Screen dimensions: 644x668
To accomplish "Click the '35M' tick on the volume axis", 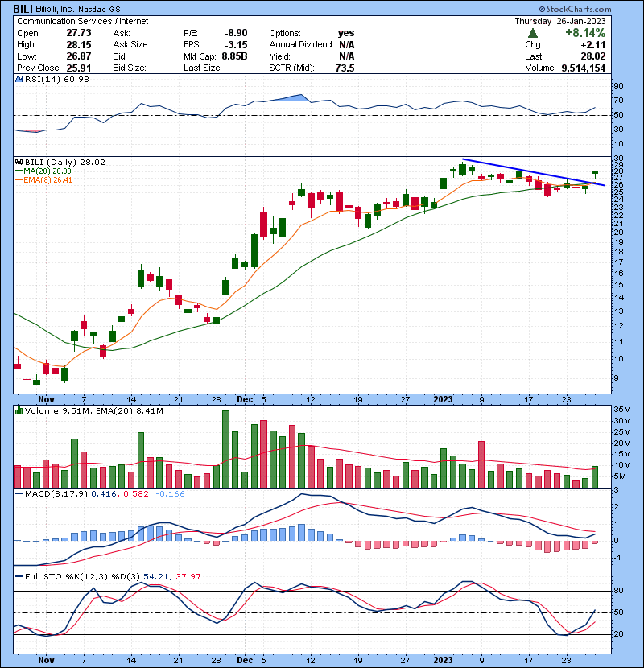I will [621, 410].
